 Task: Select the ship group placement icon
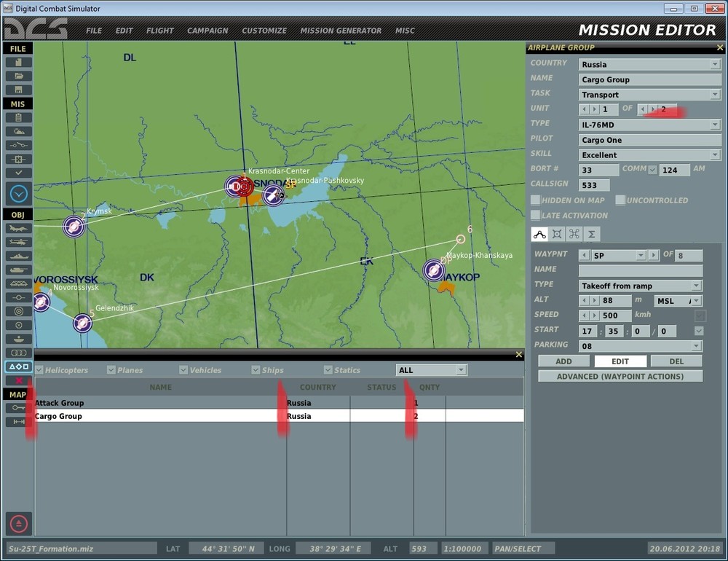[18, 256]
